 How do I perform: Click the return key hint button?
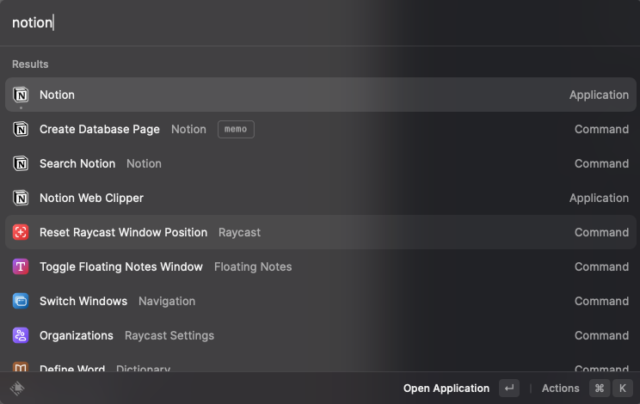509,388
